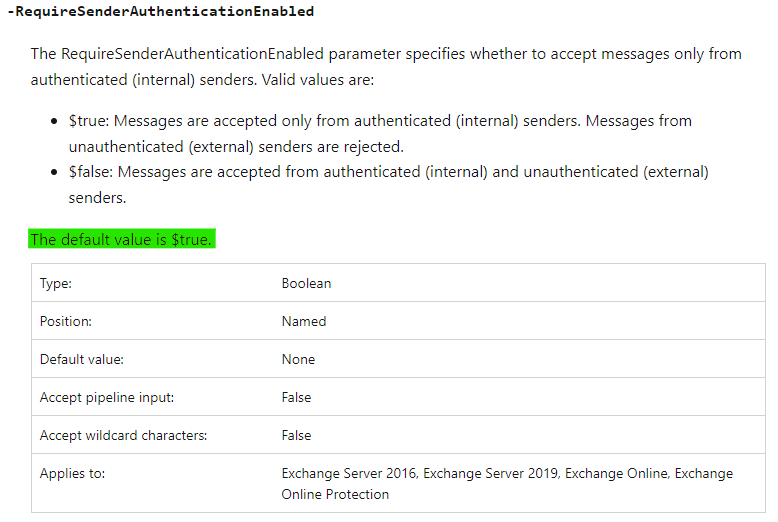The height and width of the screenshot is (522, 778).
Task: Click the Applies to label
Action: (x=72, y=473)
